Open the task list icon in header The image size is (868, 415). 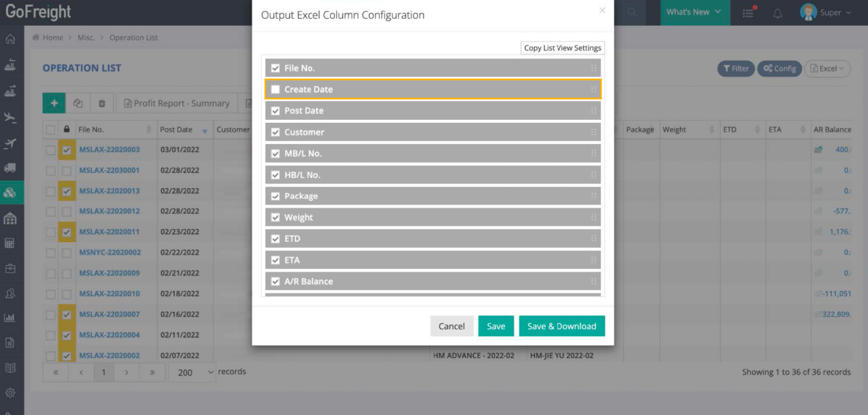pyautogui.click(x=747, y=12)
